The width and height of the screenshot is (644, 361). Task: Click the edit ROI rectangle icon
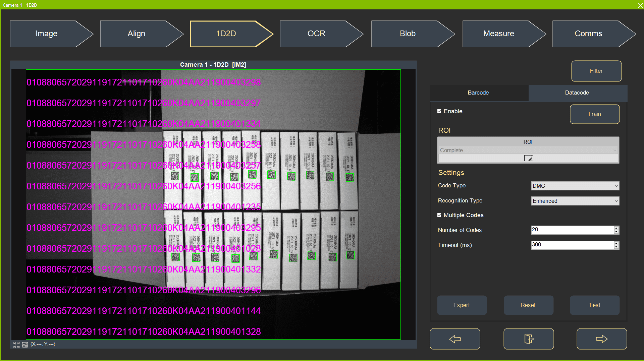[x=528, y=158]
